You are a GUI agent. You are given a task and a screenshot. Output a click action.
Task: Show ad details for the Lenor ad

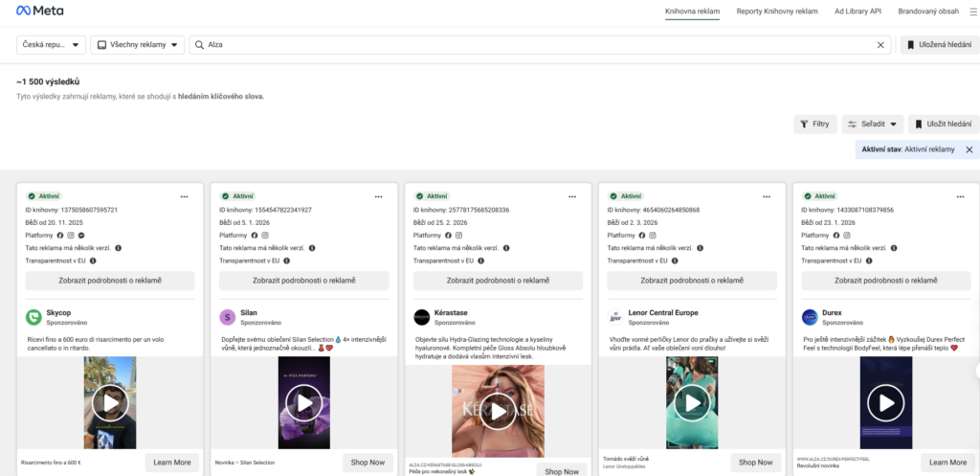(x=692, y=281)
